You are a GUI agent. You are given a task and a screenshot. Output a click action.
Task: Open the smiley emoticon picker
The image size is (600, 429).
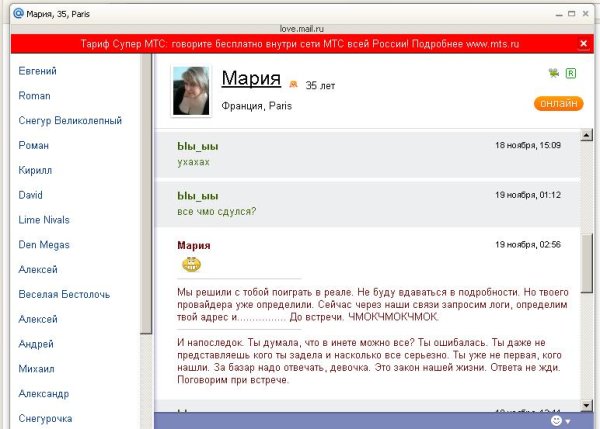pyautogui.click(x=556, y=420)
